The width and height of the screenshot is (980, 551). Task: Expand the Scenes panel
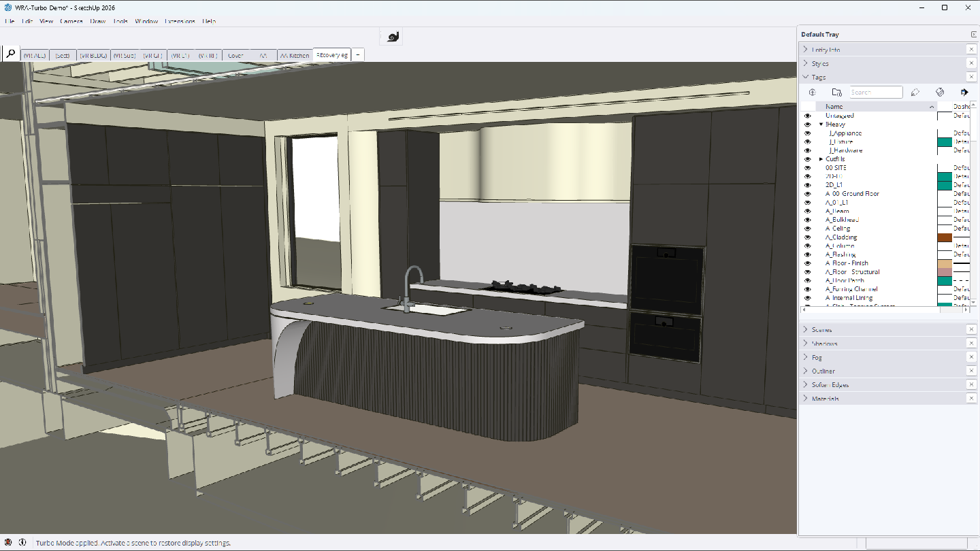click(806, 329)
